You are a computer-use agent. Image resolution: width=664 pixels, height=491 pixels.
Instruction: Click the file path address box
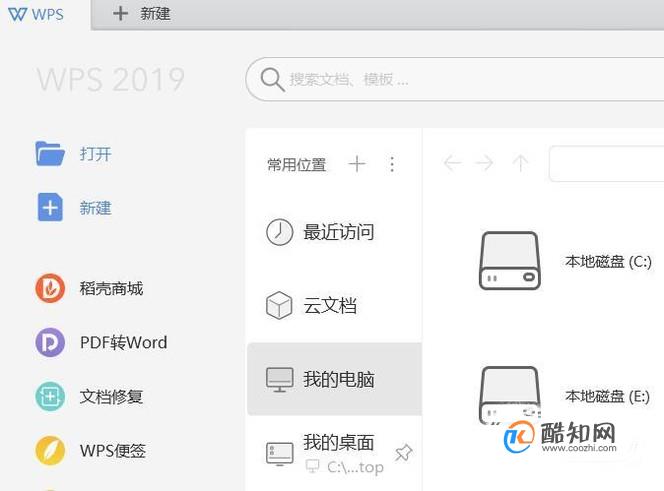606,164
